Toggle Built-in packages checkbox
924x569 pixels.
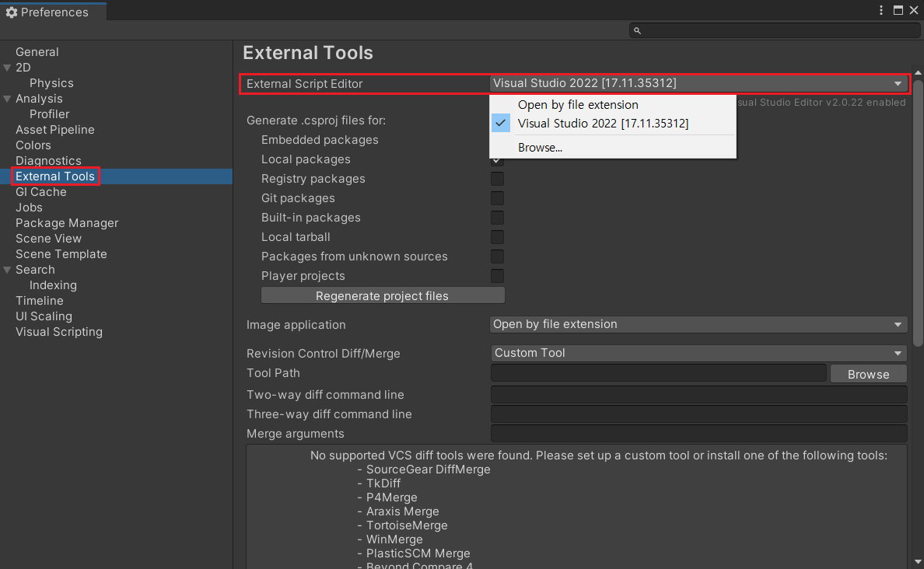click(x=497, y=218)
